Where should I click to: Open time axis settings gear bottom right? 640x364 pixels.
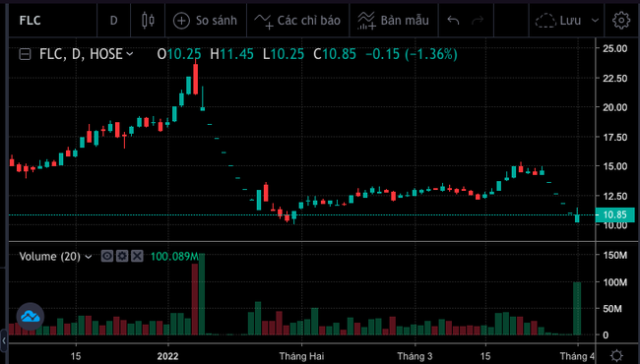(616, 355)
